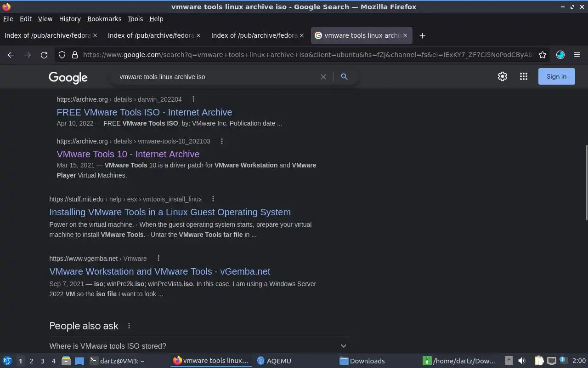Switch to third Index of /pub/archive/fedora tab
This screenshot has height=368, width=588.
pyautogui.click(x=258, y=35)
